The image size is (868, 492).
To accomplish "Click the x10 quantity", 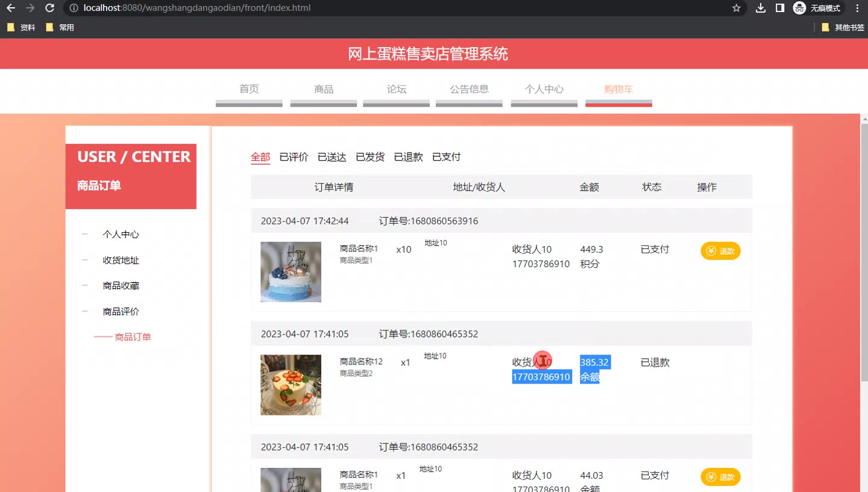I will pyautogui.click(x=404, y=249).
